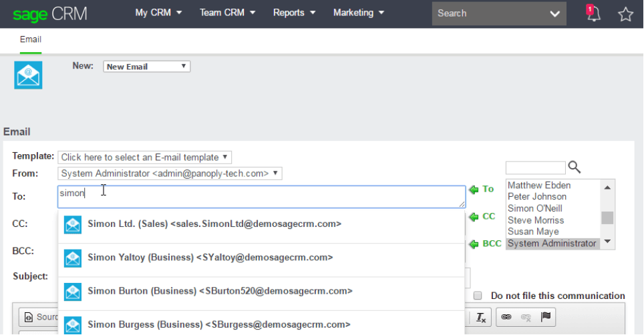This screenshot has height=335, width=644.
Task: Open the Team CRM menu
Action: point(228,13)
